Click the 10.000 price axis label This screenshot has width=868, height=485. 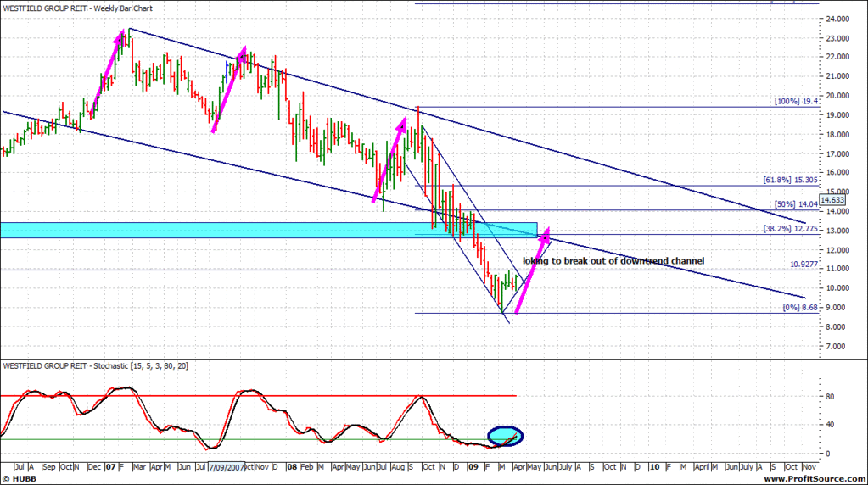pos(837,288)
